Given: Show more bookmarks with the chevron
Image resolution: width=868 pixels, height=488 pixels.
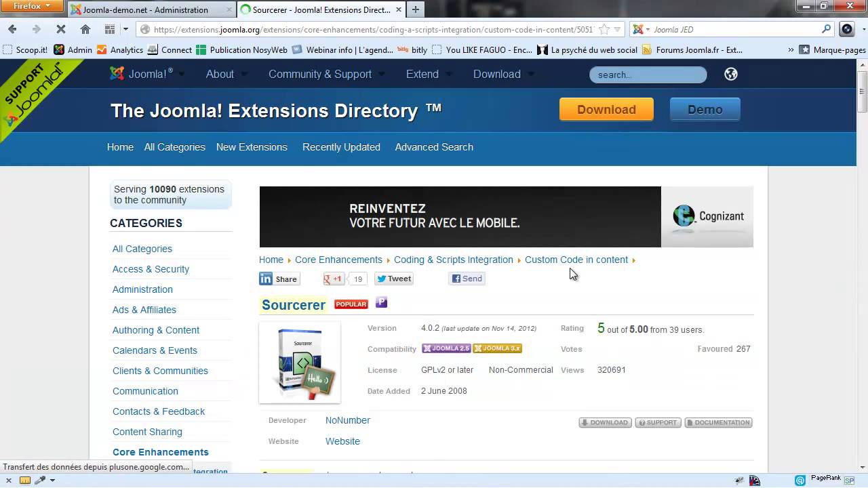Looking at the screenshot, I should point(791,49).
